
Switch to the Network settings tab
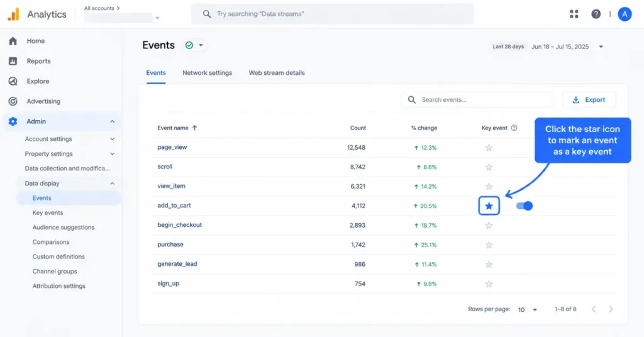click(207, 73)
